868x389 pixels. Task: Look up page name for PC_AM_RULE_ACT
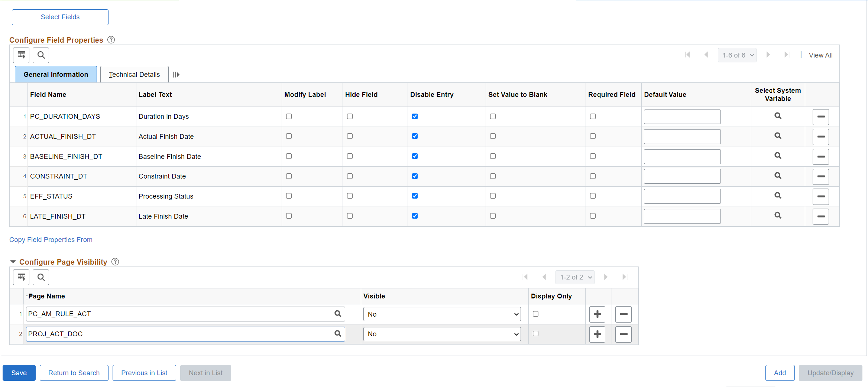click(338, 314)
